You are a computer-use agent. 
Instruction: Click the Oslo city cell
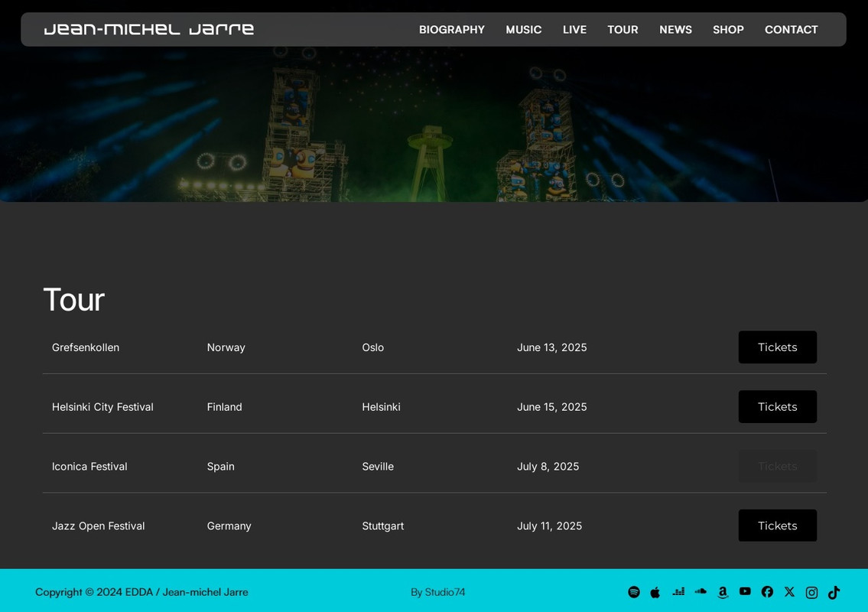click(373, 347)
